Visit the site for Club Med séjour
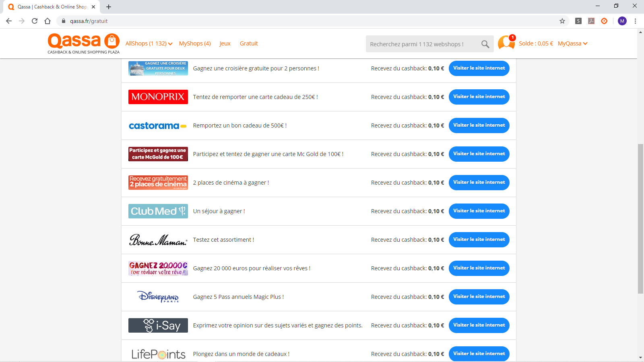The width and height of the screenshot is (644, 362). pyautogui.click(x=479, y=211)
